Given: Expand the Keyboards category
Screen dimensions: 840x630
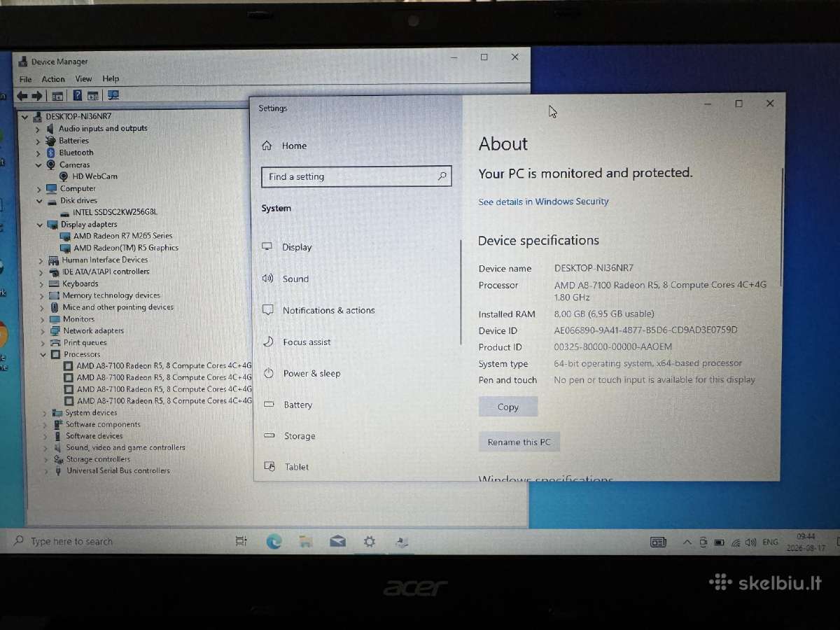Looking at the screenshot, I should point(41,284).
